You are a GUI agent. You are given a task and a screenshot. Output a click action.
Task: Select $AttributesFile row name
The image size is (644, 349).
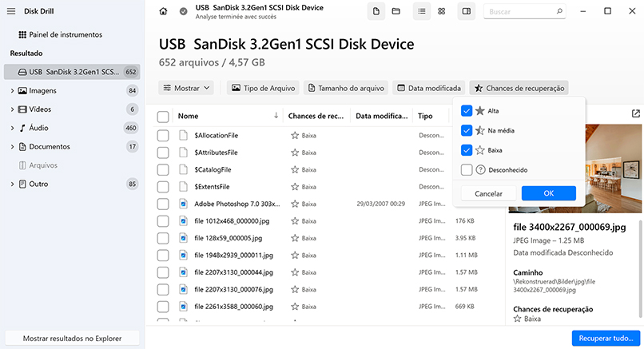pos(216,153)
